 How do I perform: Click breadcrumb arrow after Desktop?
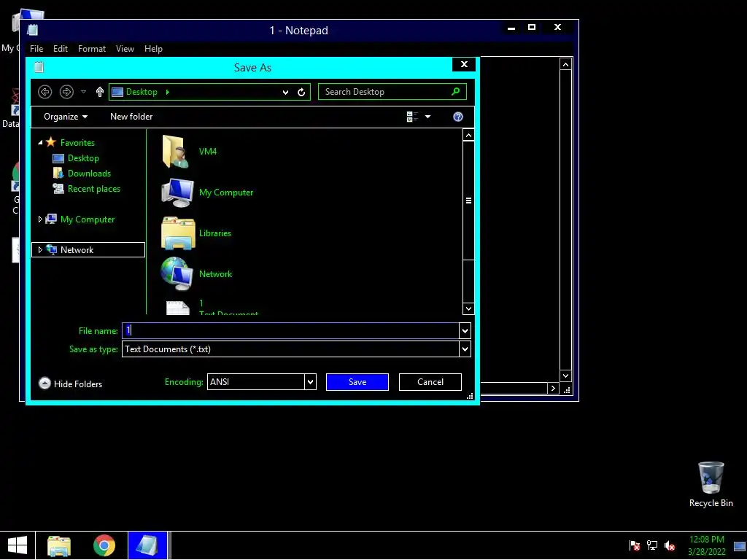coord(168,92)
